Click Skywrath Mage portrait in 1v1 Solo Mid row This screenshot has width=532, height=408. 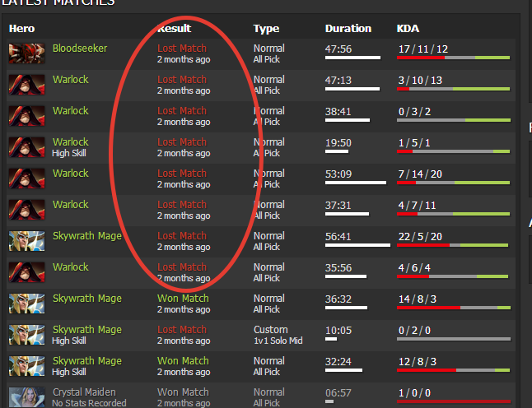[x=26, y=335]
